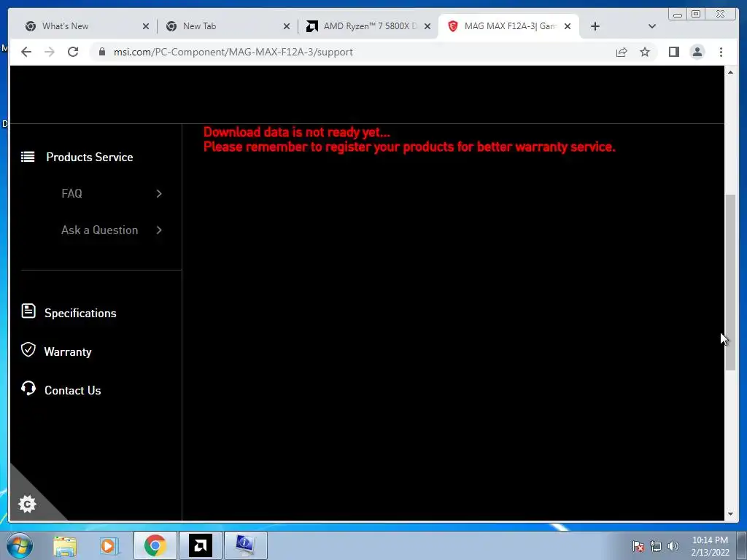Viewport: 747px width, 560px height.
Task: Open the Warranty section
Action: [68, 352]
